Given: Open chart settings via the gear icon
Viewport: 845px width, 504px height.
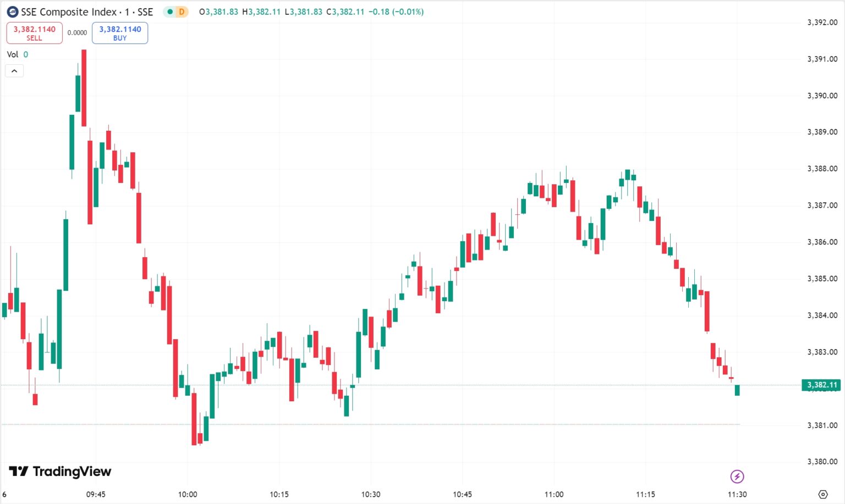Looking at the screenshot, I should click(x=823, y=494).
